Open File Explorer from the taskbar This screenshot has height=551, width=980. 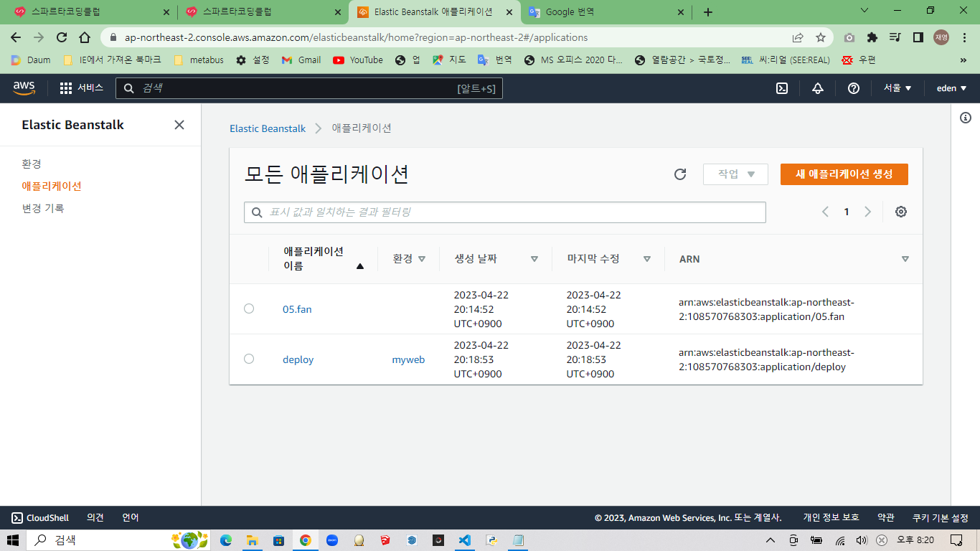point(252,540)
